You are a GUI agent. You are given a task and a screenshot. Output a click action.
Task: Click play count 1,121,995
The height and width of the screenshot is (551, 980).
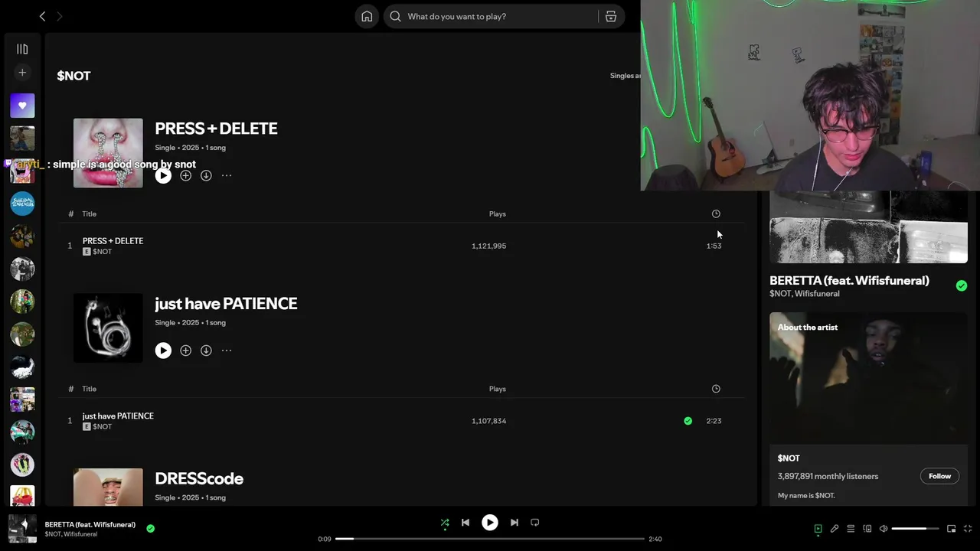point(488,246)
